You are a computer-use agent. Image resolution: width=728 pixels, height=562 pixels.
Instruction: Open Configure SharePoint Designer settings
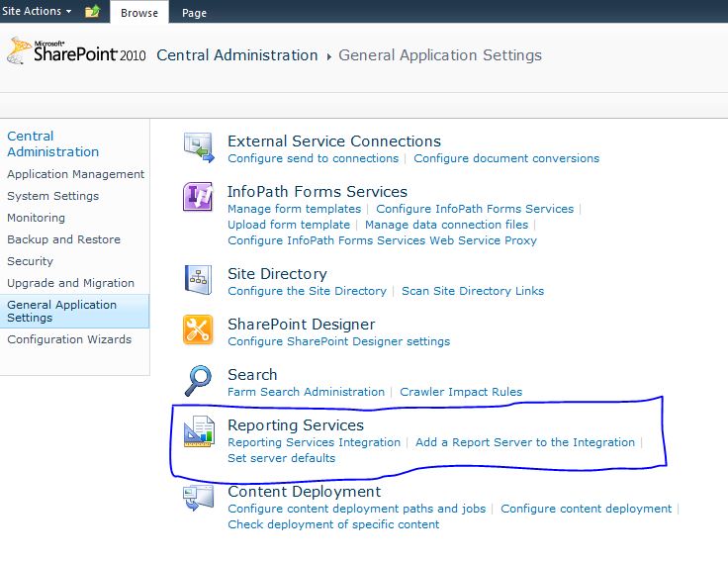(339, 341)
